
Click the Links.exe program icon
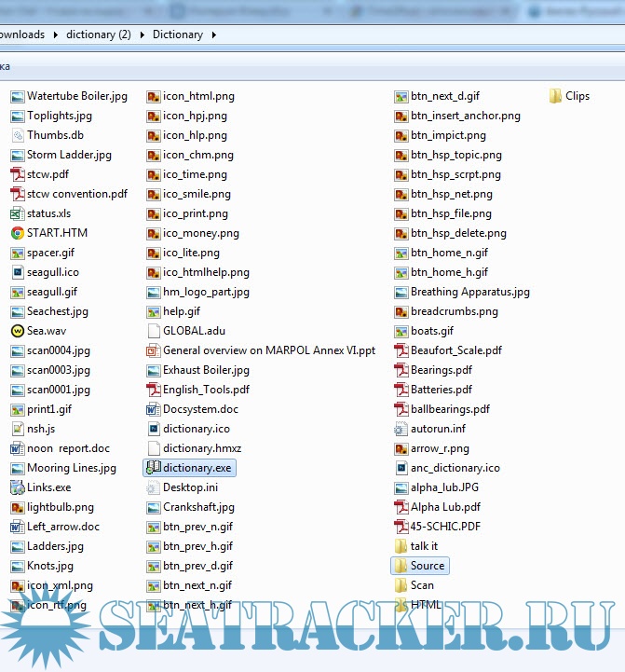(x=18, y=487)
